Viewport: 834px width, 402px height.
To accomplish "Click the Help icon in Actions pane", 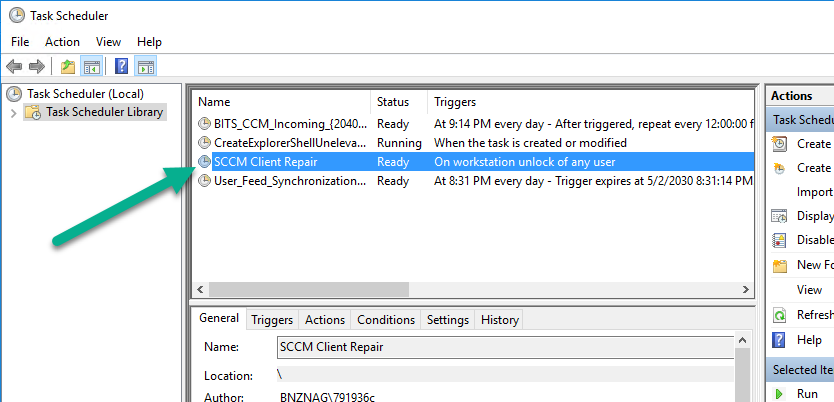I will (x=778, y=339).
